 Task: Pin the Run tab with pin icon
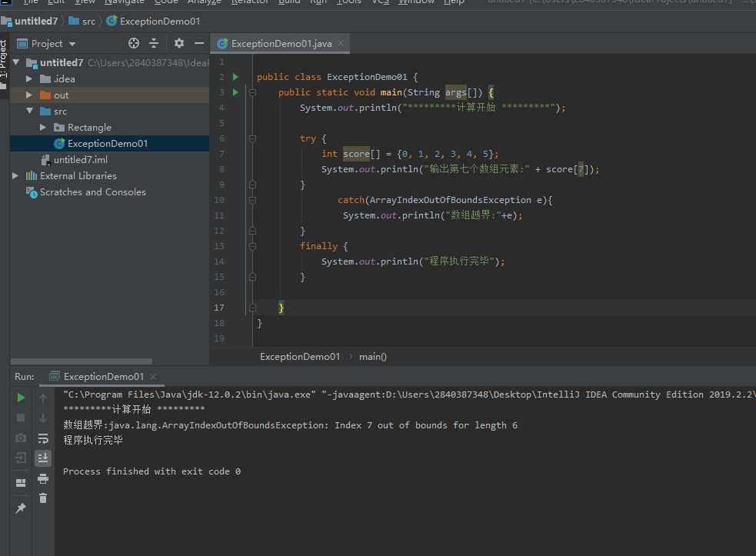click(21, 508)
